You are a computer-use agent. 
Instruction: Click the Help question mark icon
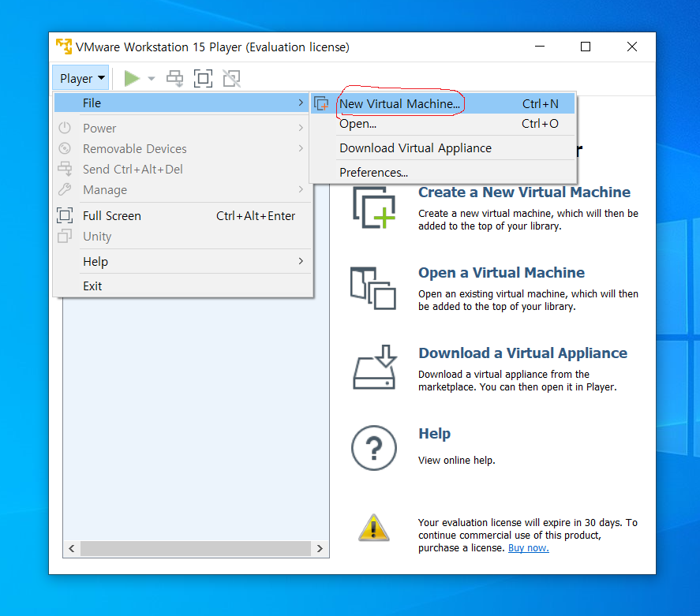pos(373,448)
